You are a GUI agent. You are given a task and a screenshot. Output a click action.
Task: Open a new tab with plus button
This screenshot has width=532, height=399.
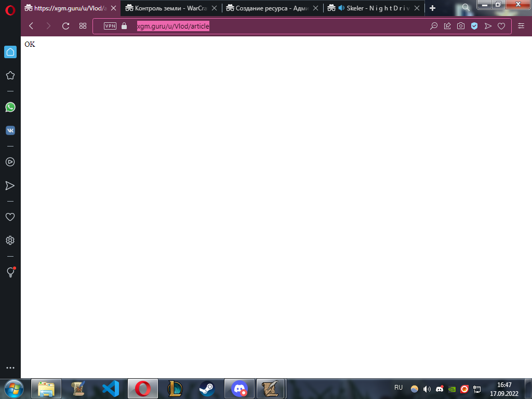[432, 8]
